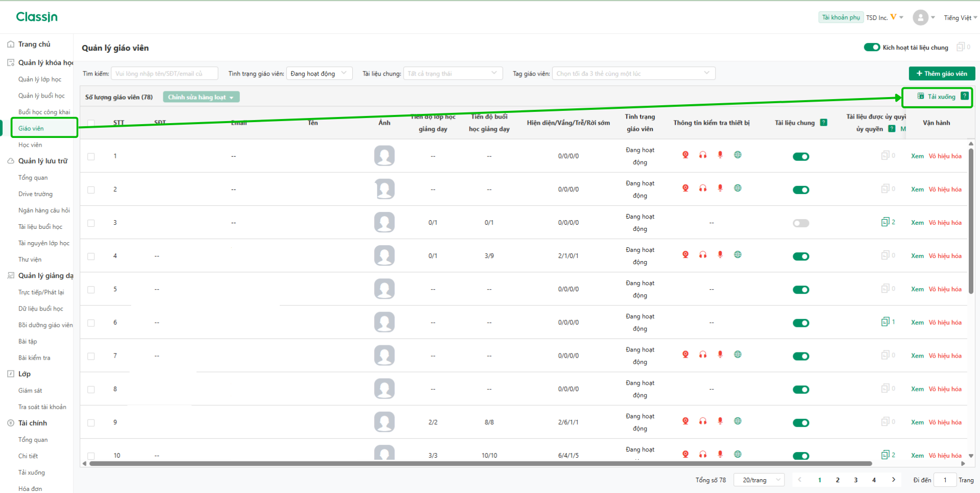This screenshot has height=493, width=980.
Task: Click the network globe icon in row 1
Action: point(738,155)
